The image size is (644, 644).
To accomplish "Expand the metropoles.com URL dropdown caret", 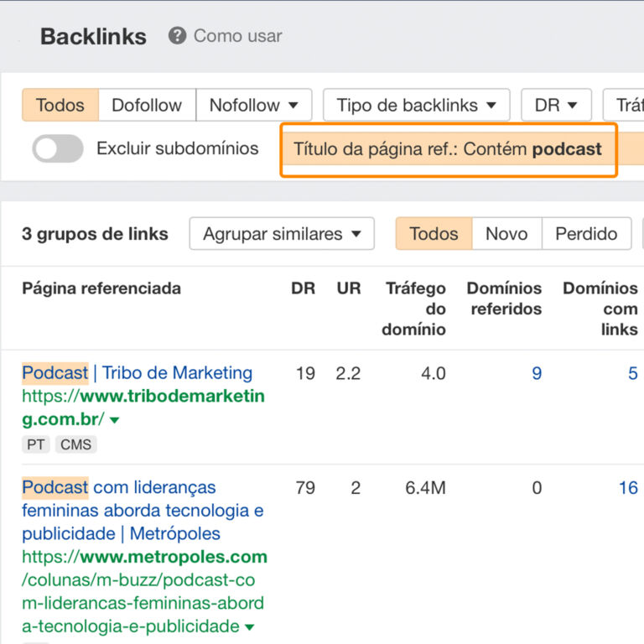I will (x=250, y=627).
